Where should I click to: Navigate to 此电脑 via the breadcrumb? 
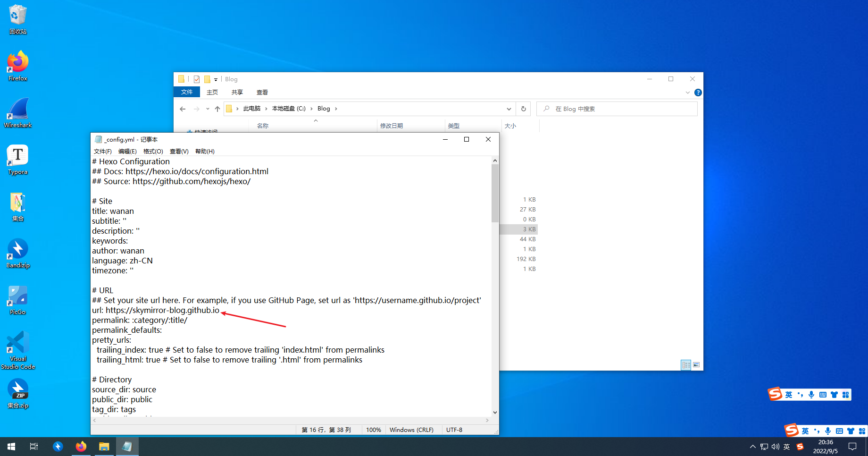[x=252, y=109]
